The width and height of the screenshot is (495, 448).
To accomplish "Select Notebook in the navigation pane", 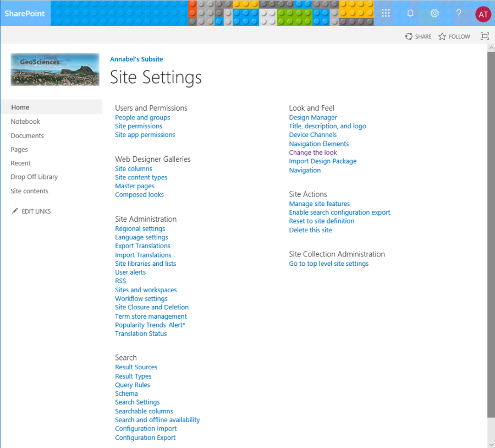I will click(25, 121).
